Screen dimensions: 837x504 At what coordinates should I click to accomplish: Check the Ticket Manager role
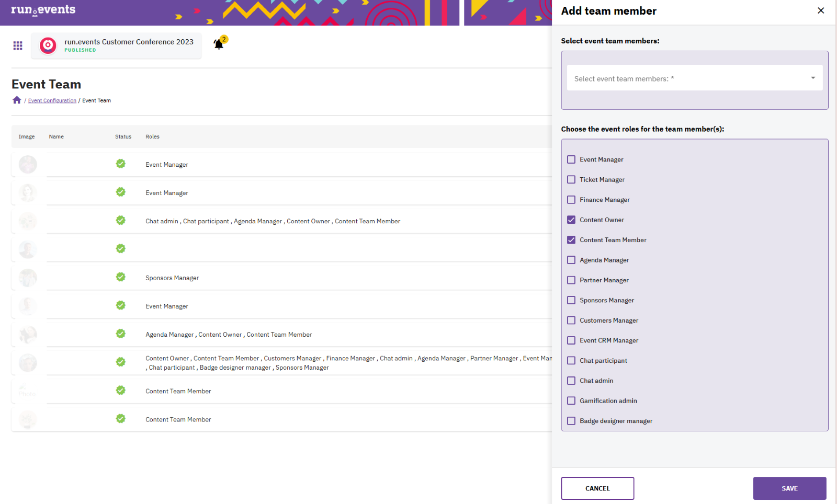pos(571,179)
